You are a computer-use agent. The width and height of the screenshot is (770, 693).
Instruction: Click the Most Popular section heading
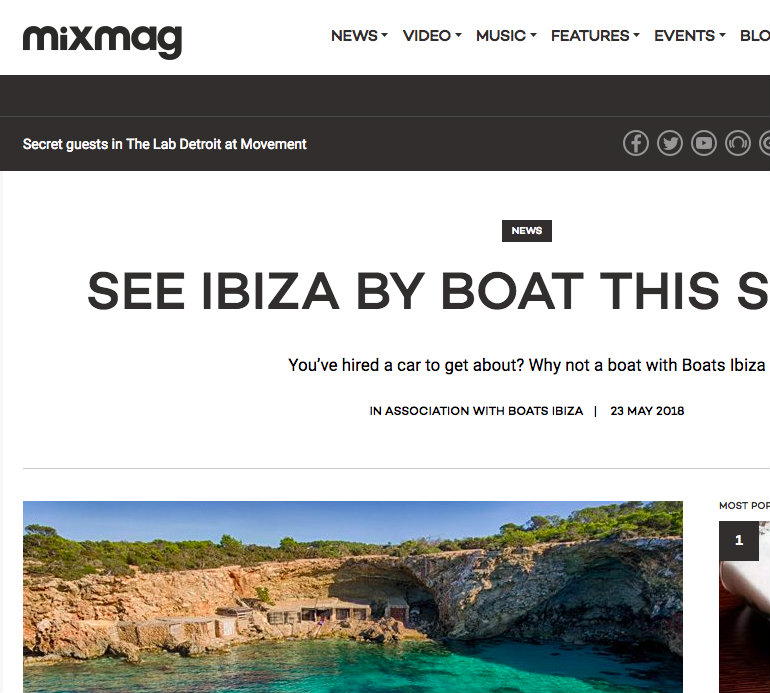744,505
